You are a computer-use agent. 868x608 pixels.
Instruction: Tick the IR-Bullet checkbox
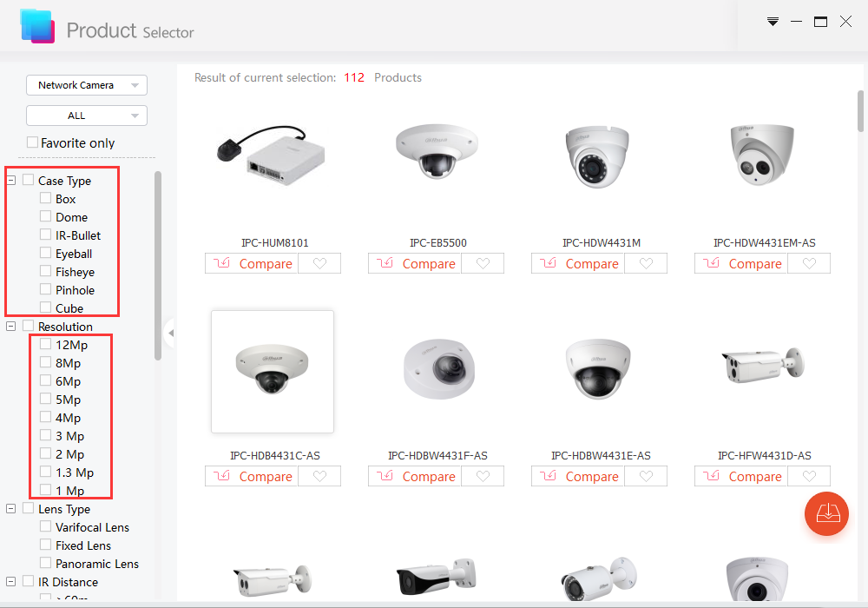coord(45,235)
